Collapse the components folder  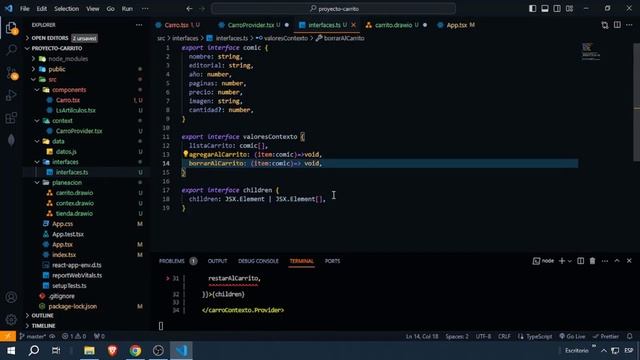(69, 90)
